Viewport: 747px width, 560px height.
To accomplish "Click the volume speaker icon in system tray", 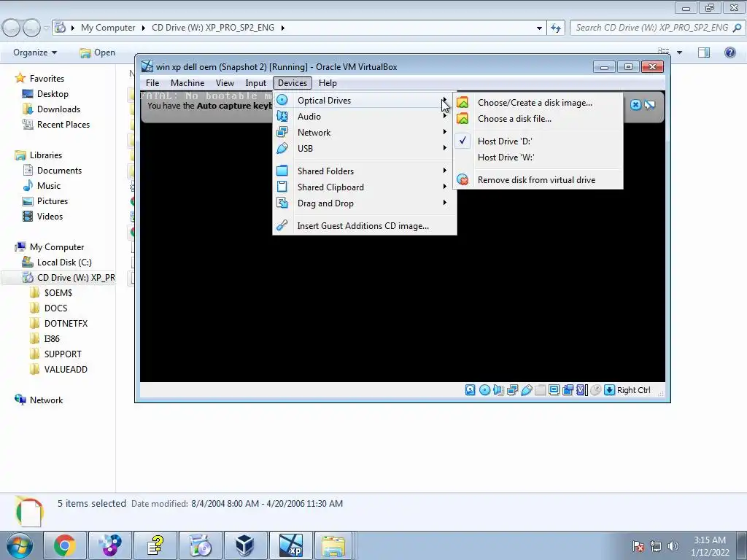I will [673, 546].
